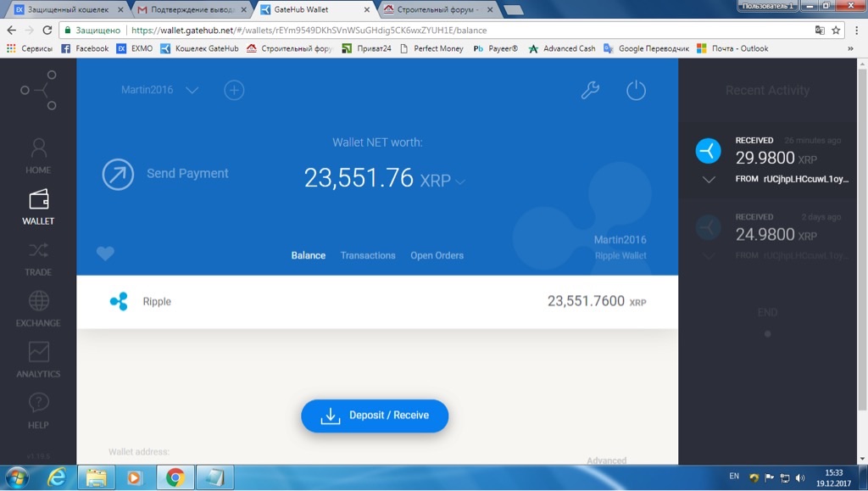Image resolution: width=868 pixels, height=491 pixels.
Task: Click the Chrome taskbar icon
Action: pos(175,477)
